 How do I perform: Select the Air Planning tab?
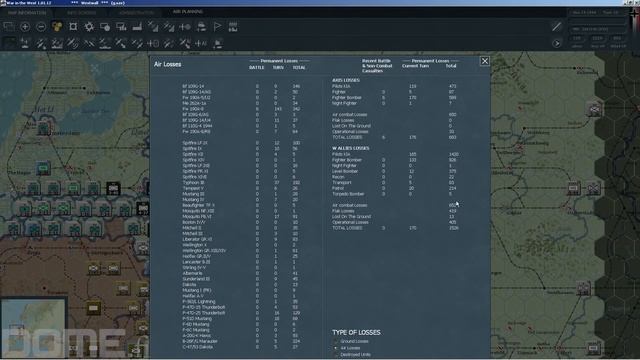[188, 12]
